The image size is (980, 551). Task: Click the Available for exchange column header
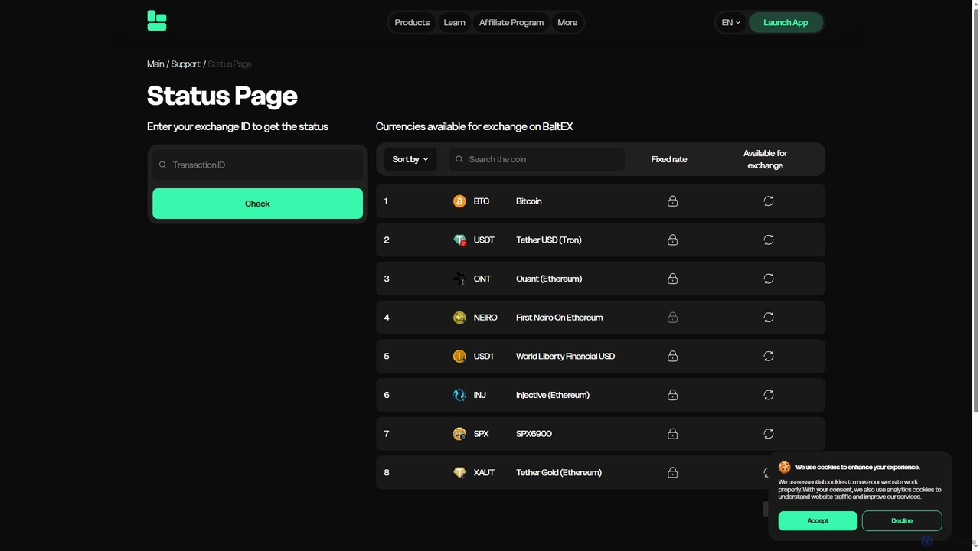(766, 159)
